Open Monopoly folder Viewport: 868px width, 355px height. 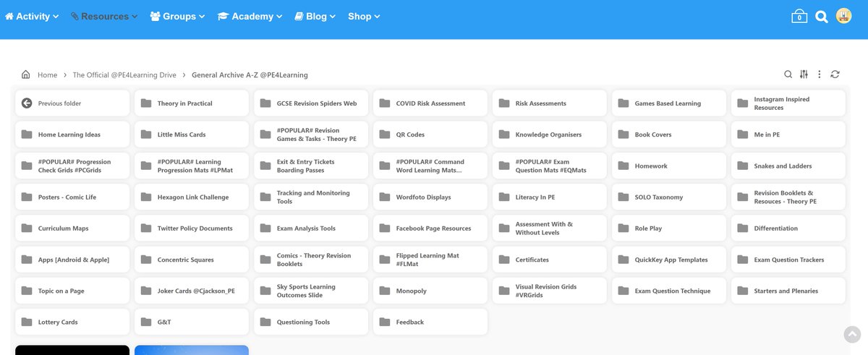pyautogui.click(x=430, y=291)
